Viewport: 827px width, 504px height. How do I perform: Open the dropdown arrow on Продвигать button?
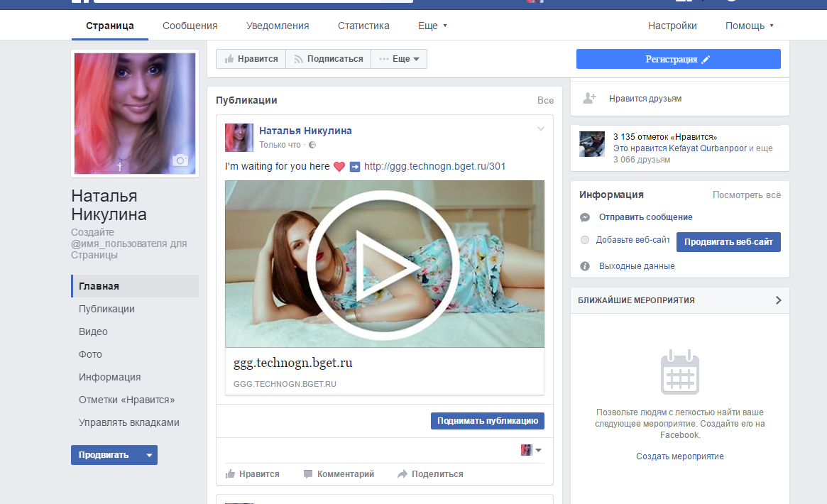click(149, 455)
